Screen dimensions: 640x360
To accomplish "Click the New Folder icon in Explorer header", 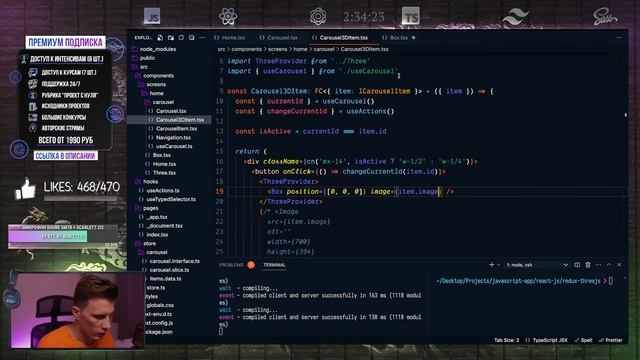I will tap(171, 38).
